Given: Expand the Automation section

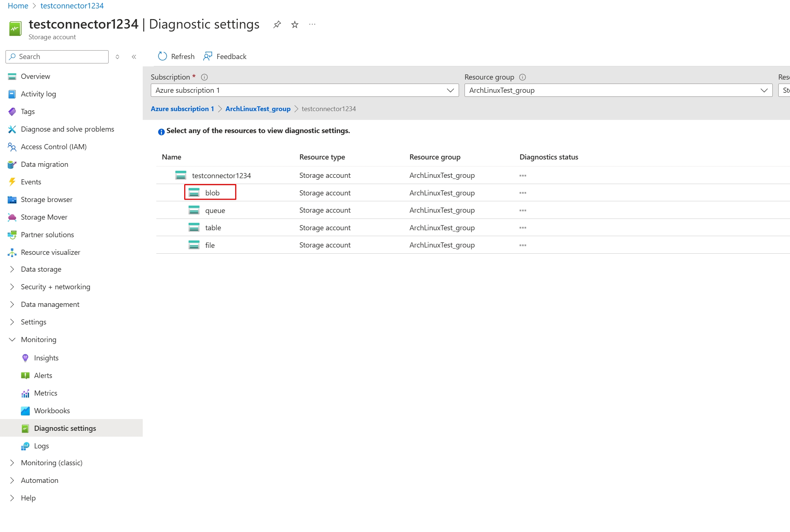Looking at the screenshot, I should 12,480.
